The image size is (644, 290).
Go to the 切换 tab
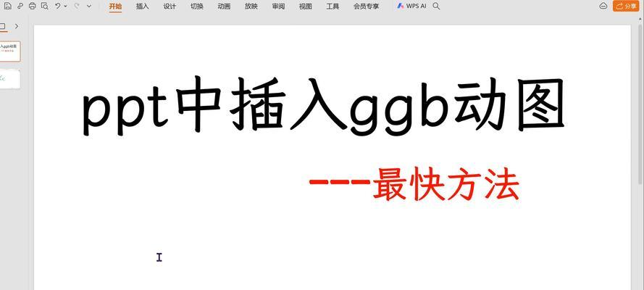click(197, 7)
